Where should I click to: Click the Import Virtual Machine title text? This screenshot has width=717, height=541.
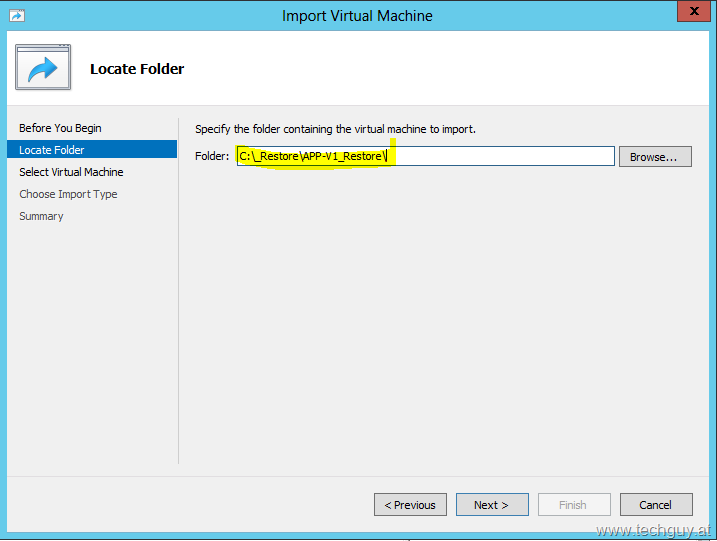pyautogui.click(x=357, y=16)
